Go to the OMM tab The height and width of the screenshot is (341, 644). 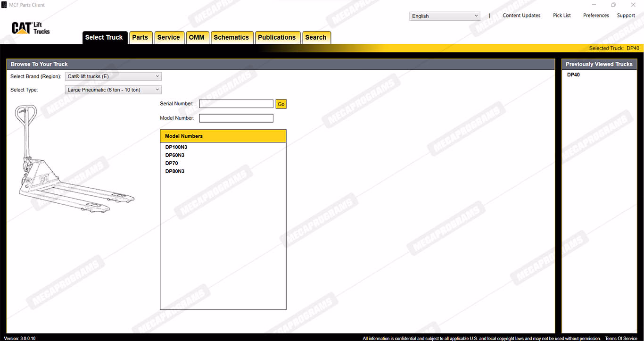[x=197, y=38]
